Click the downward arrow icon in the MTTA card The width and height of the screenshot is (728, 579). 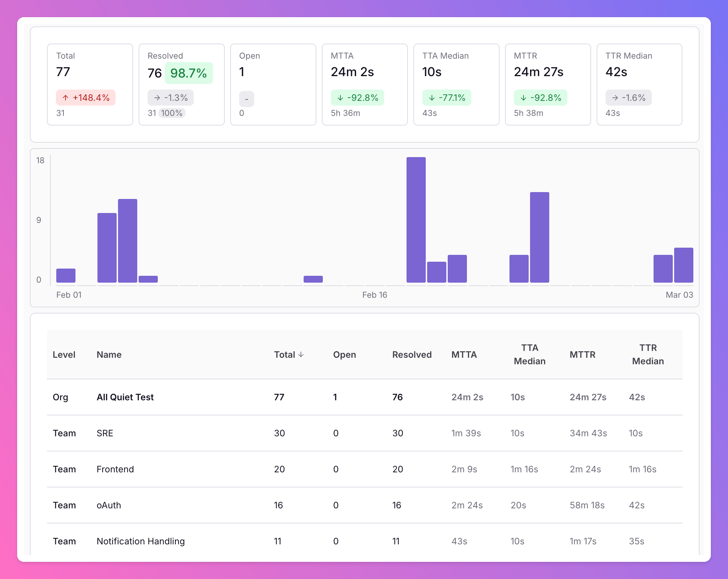[340, 98]
